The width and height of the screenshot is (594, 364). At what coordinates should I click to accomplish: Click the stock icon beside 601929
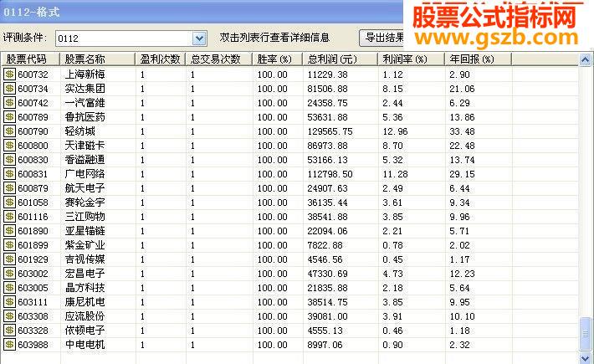(x=9, y=259)
